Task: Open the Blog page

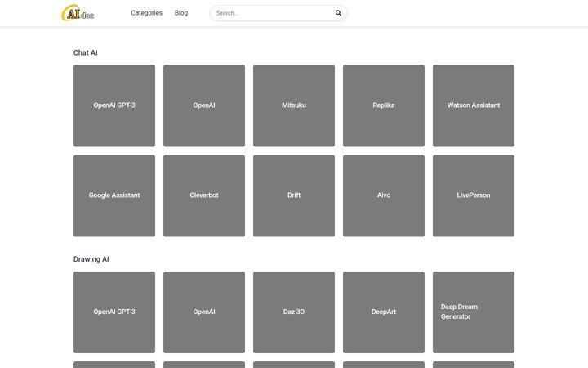Action: (x=181, y=13)
